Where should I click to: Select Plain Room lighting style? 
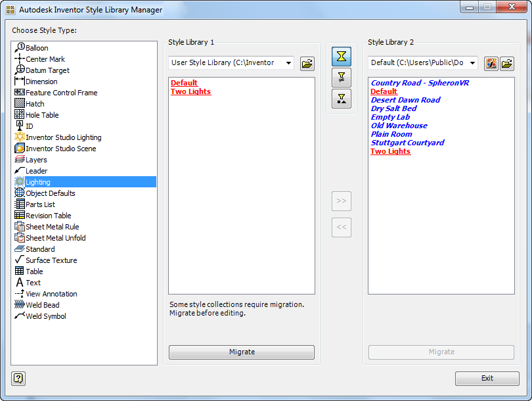coord(391,134)
